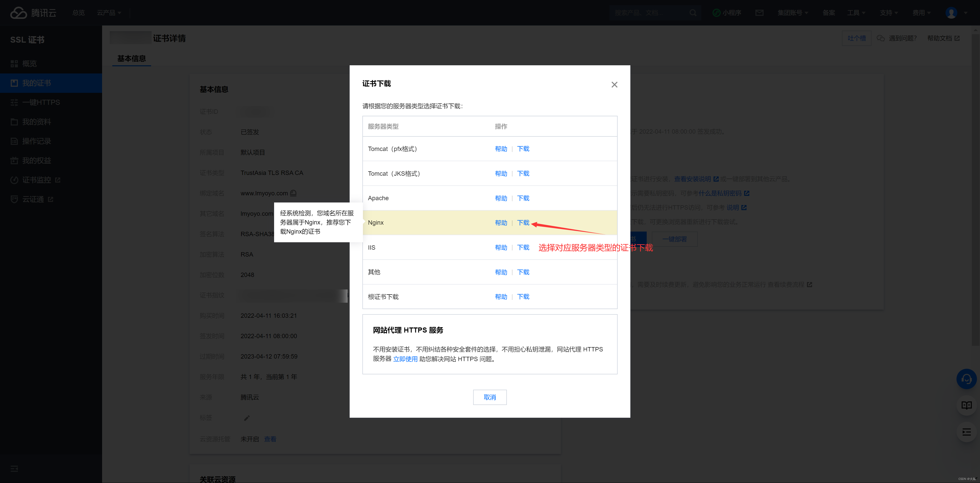The image size is (980, 483).
Task: Open help for IIS certificate
Action: (x=501, y=247)
